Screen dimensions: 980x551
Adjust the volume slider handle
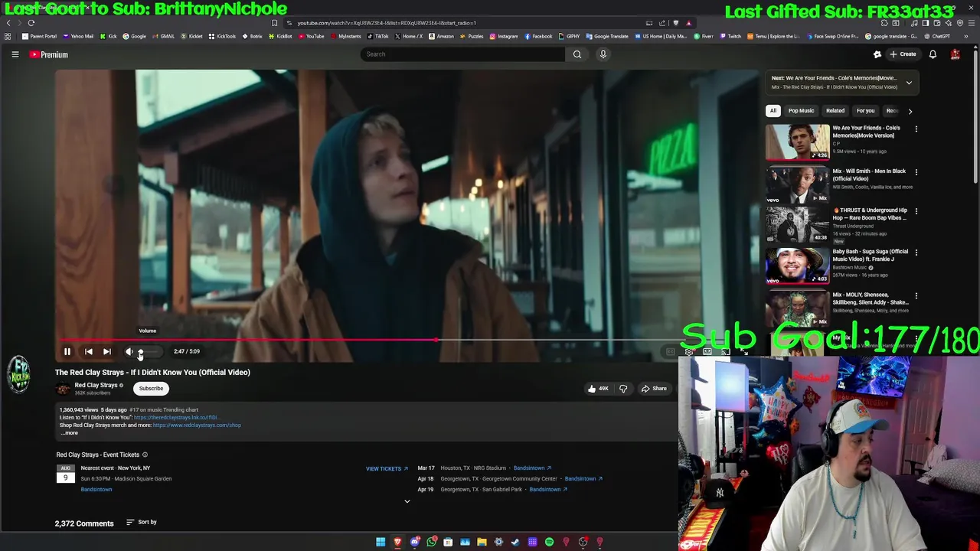coord(140,351)
